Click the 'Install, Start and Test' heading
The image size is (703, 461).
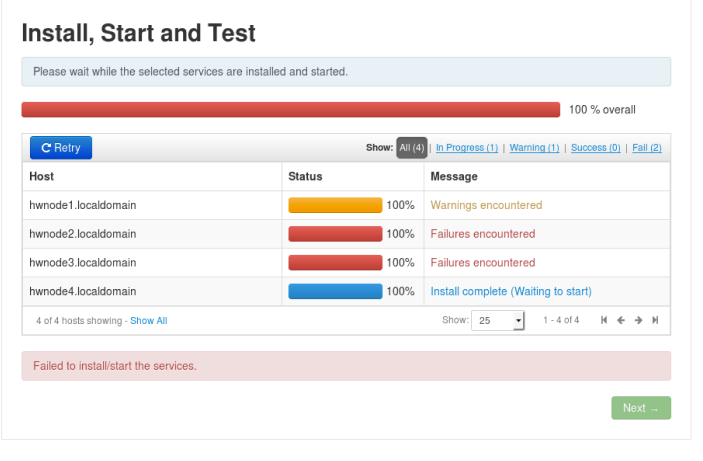point(139,33)
